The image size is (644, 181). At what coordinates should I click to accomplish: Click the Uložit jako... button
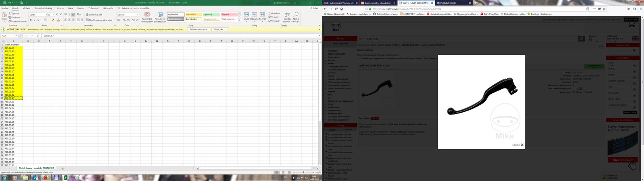coord(219,29)
